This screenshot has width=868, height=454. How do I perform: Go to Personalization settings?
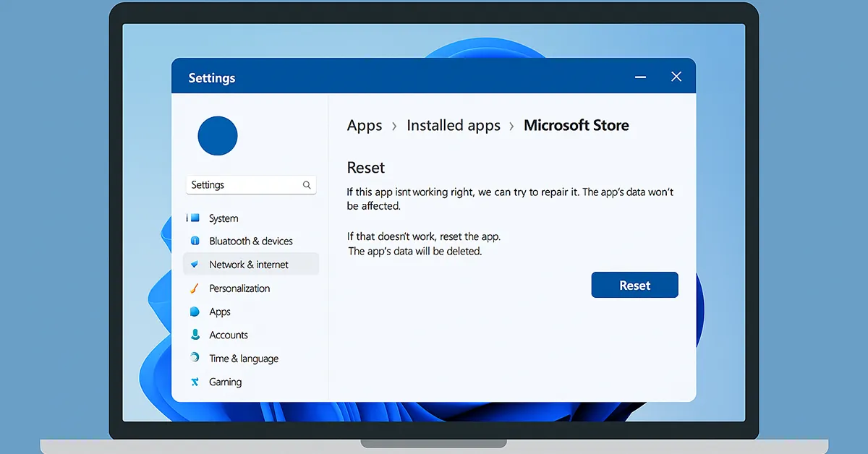[x=239, y=288]
